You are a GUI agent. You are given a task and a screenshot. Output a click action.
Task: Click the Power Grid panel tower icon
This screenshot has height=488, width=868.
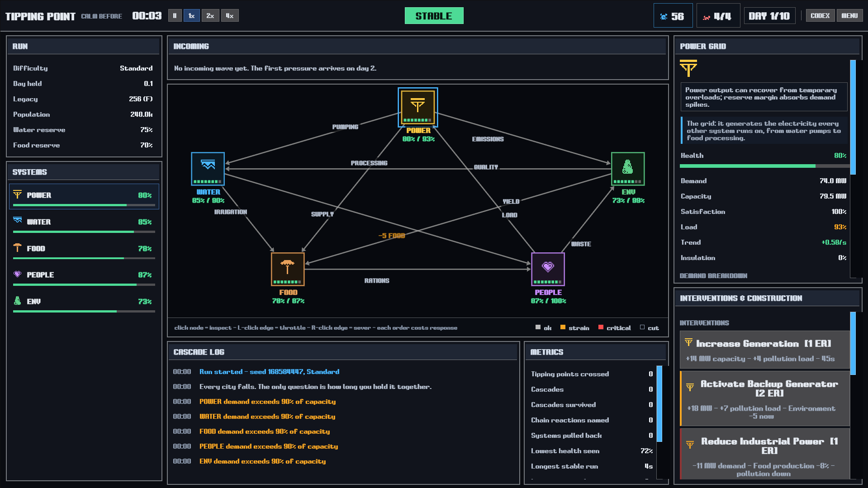click(688, 68)
